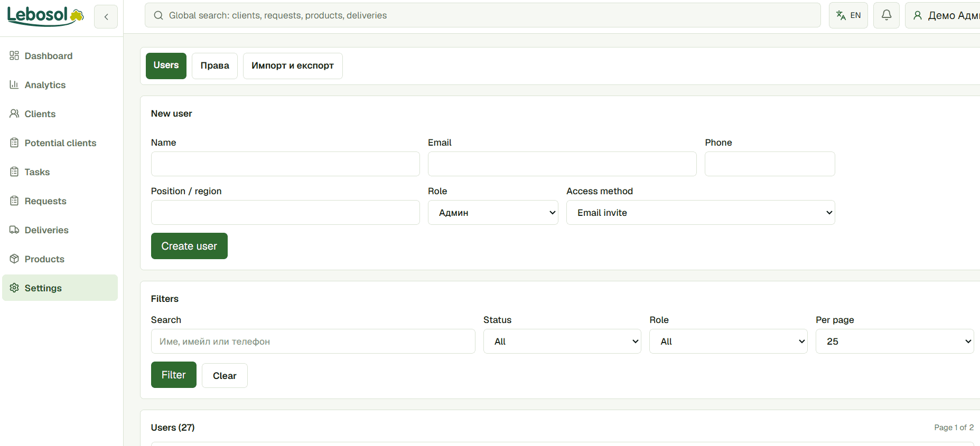Select Settings in the sidebar

coord(60,288)
